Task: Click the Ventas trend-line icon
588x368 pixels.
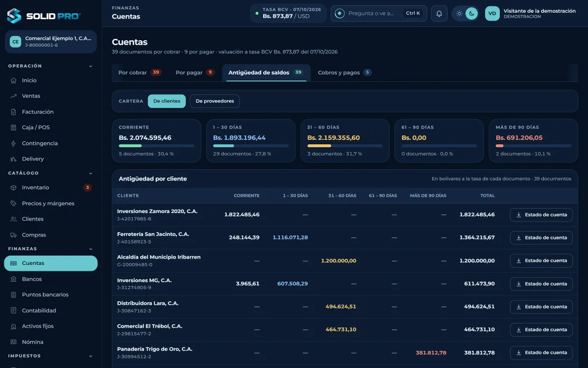Action: click(x=13, y=96)
